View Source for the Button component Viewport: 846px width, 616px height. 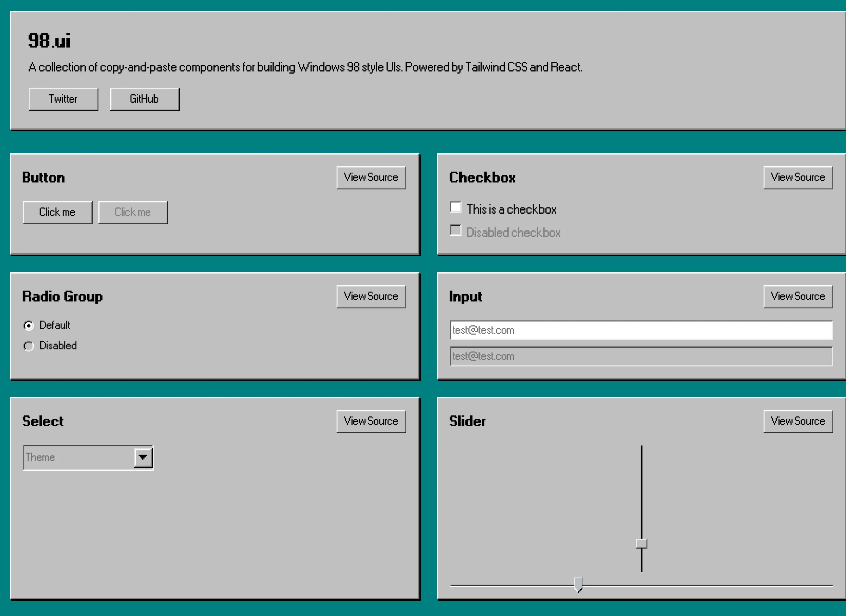[x=371, y=177]
